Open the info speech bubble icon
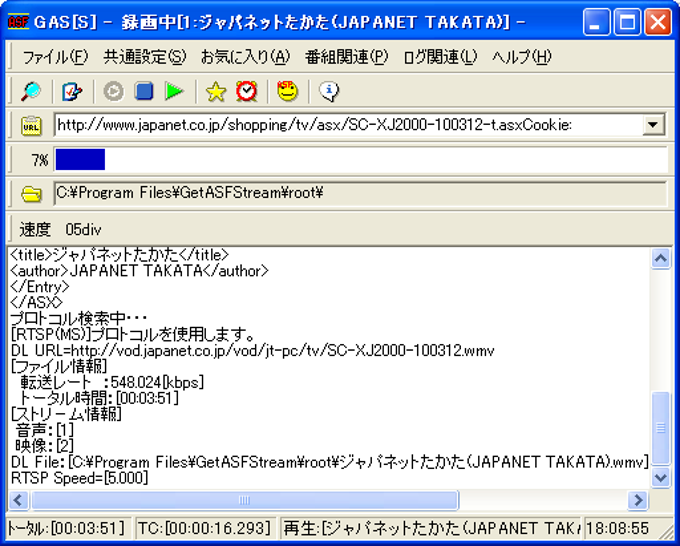Viewport: 680px width, 546px height. [x=329, y=92]
